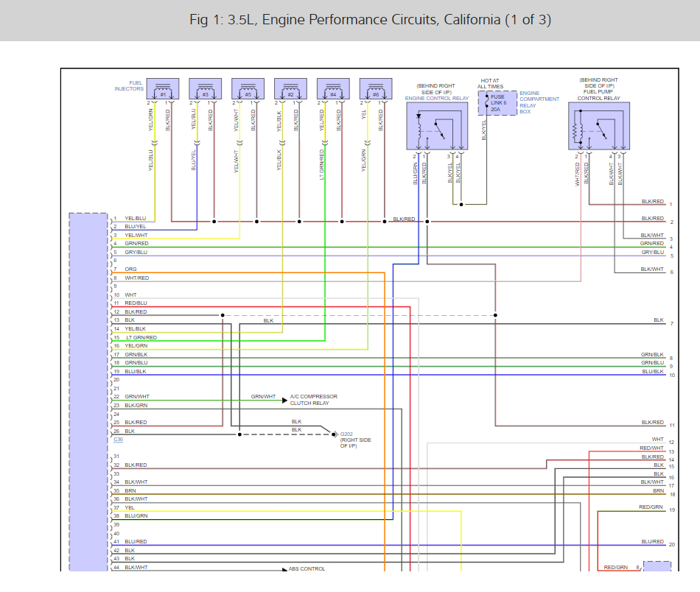700x592 pixels.
Task: Select fuel injector #5 component
Action: (248, 90)
